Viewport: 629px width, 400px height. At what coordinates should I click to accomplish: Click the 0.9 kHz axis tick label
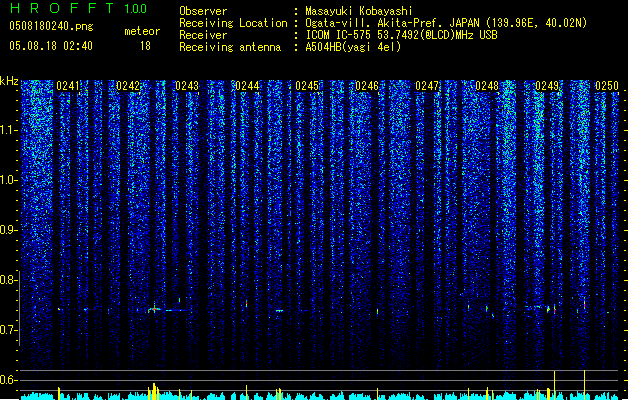point(8,230)
